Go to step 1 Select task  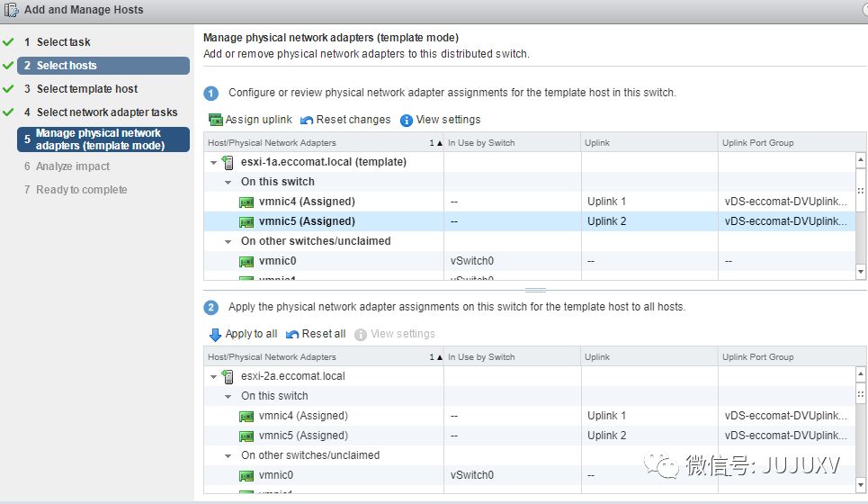tap(63, 42)
